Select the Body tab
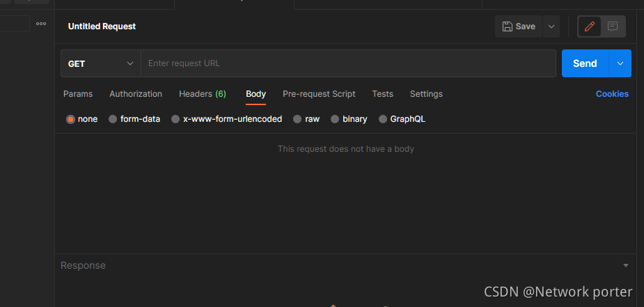 [256, 94]
